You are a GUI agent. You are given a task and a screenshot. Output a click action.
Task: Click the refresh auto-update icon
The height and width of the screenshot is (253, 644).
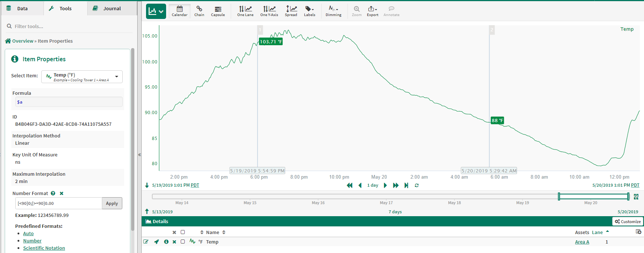(417, 186)
